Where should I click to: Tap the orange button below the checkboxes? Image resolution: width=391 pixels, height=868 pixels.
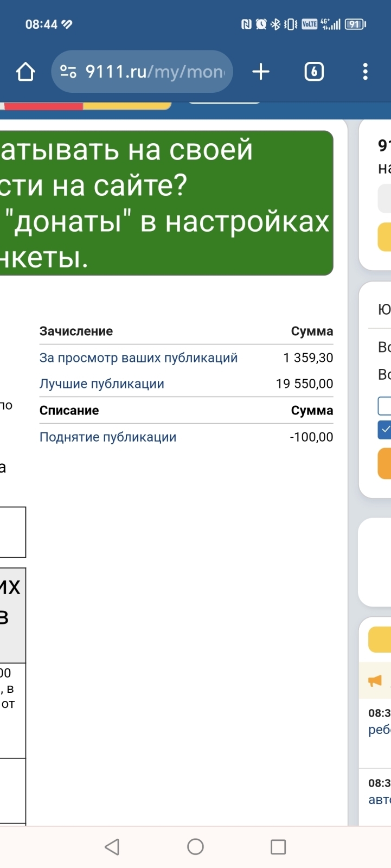[x=384, y=463]
